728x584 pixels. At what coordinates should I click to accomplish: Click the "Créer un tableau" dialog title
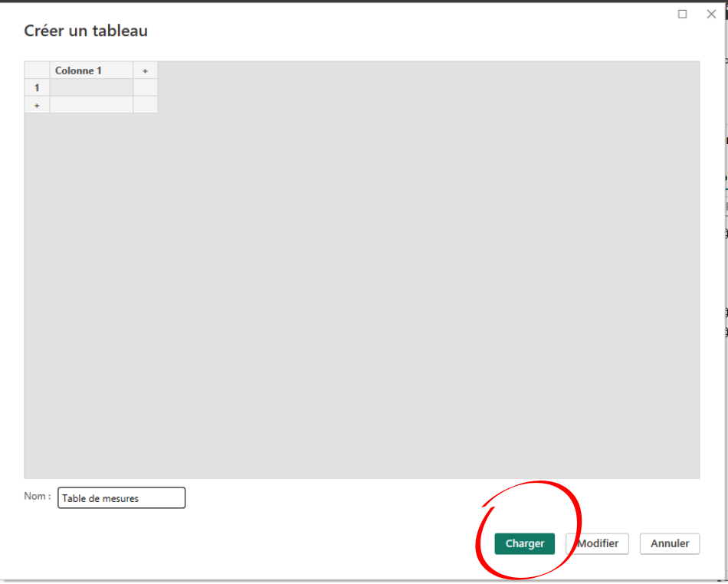[x=86, y=31]
